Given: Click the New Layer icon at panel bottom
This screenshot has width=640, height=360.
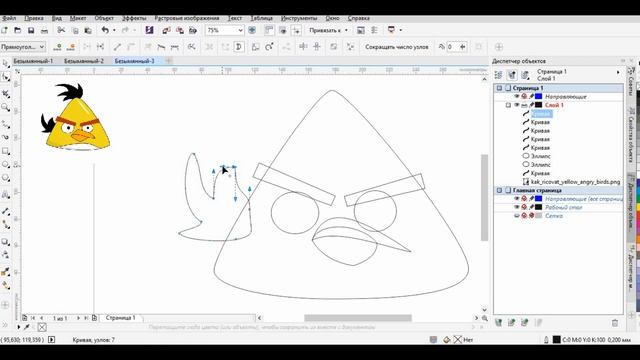Looking at the screenshot, I should click(x=498, y=323).
